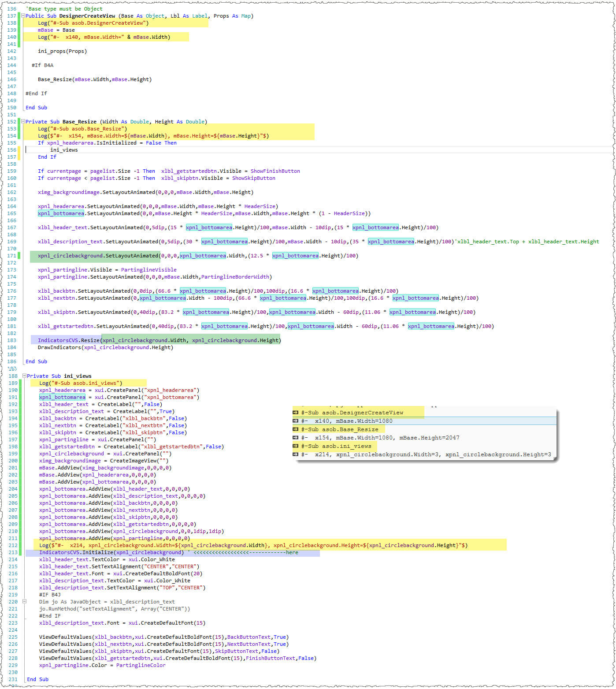Click 'End Sub' at line 186
Screen dimensions: 616x689
[36, 361]
